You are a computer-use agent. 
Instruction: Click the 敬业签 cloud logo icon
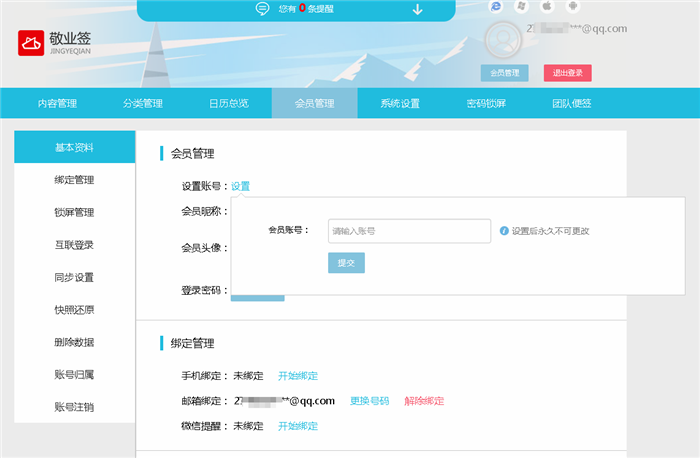pos(31,43)
